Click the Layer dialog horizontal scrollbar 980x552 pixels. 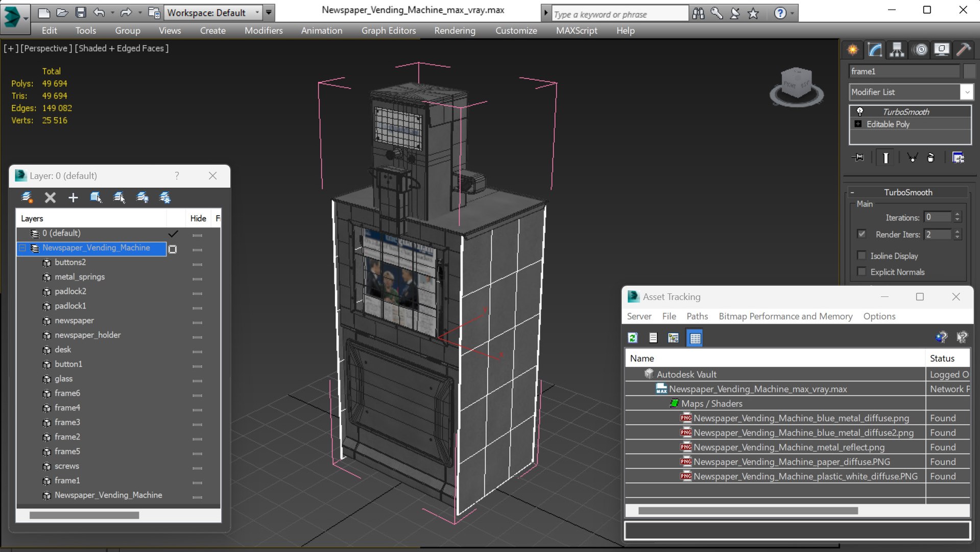click(84, 515)
